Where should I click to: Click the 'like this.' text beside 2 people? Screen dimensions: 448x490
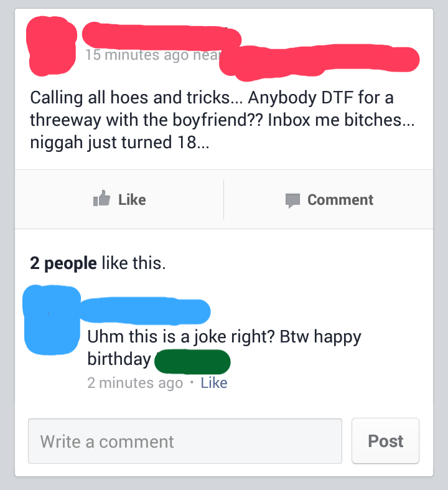[x=134, y=263]
